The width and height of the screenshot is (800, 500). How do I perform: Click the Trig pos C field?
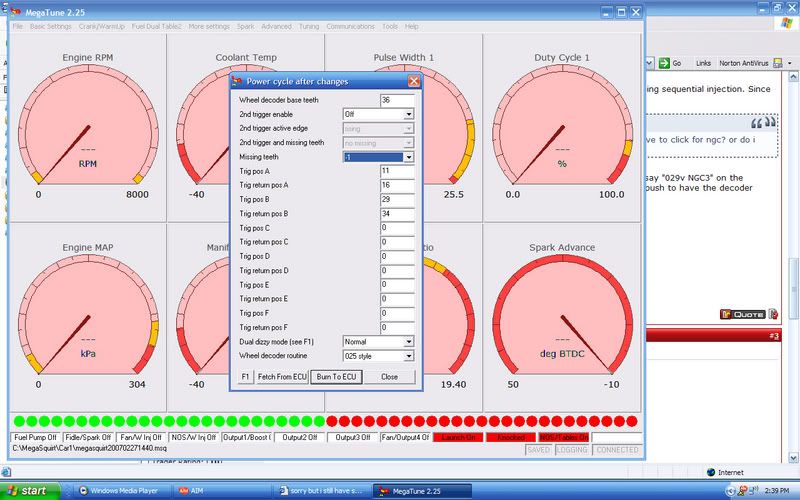(x=397, y=228)
